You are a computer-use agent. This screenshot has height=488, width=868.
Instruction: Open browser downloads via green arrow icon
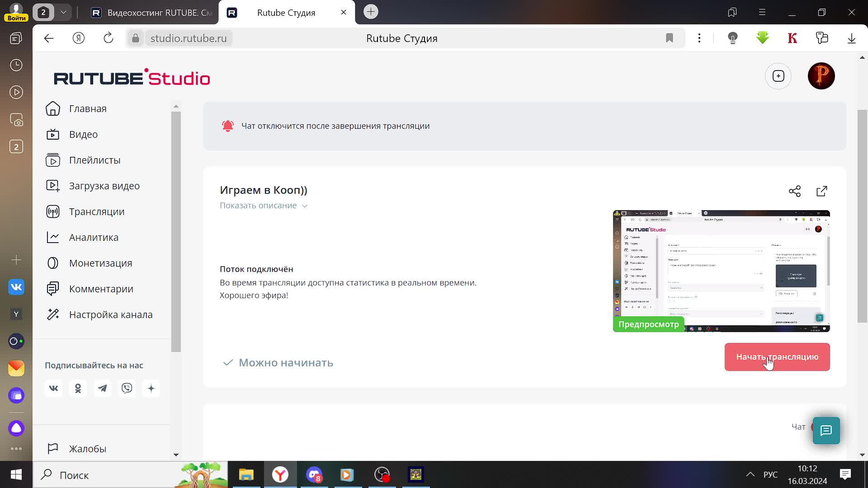click(x=762, y=38)
